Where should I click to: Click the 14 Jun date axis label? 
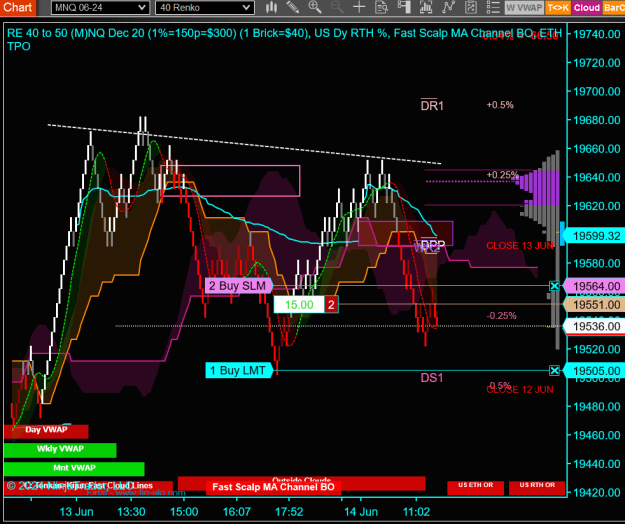coord(361,512)
